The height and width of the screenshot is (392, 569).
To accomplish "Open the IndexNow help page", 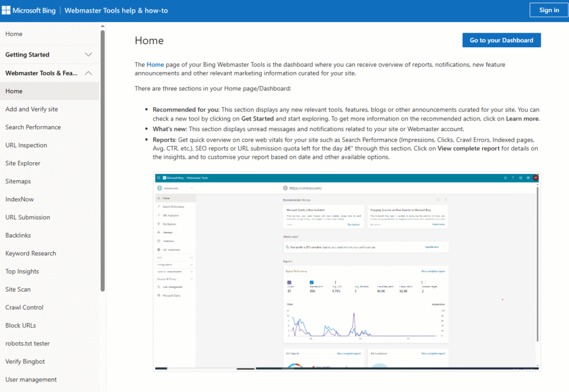I will (x=19, y=199).
